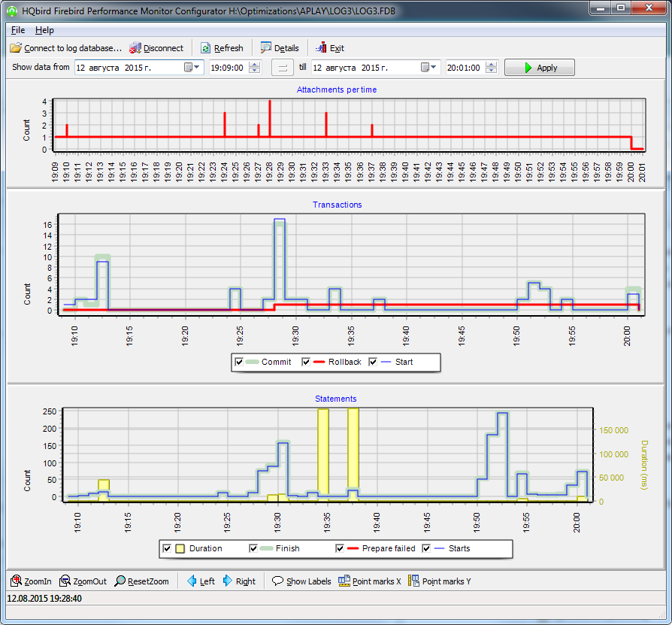The height and width of the screenshot is (625, 672).
Task: Apply the selected date range
Action: (539, 68)
